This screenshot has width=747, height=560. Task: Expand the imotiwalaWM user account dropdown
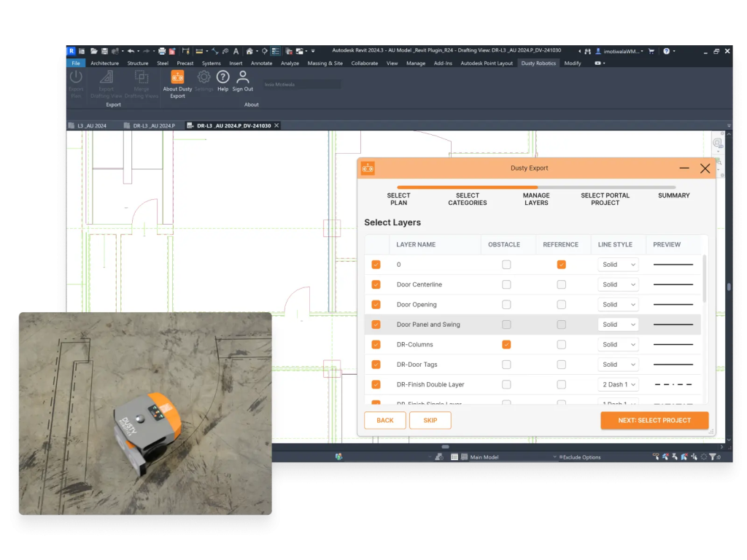(620, 51)
